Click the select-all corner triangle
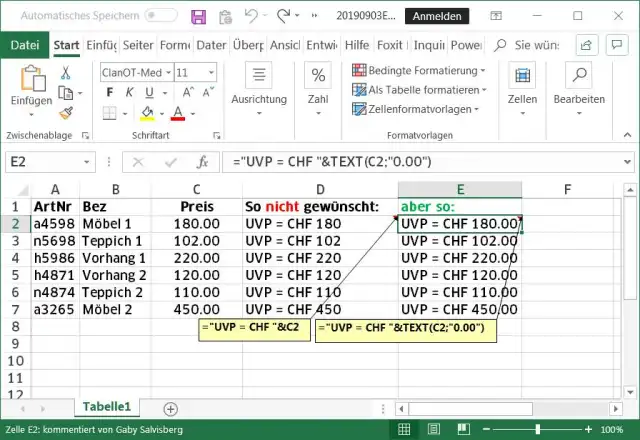This screenshot has height=440, width=640. point(22,190)
